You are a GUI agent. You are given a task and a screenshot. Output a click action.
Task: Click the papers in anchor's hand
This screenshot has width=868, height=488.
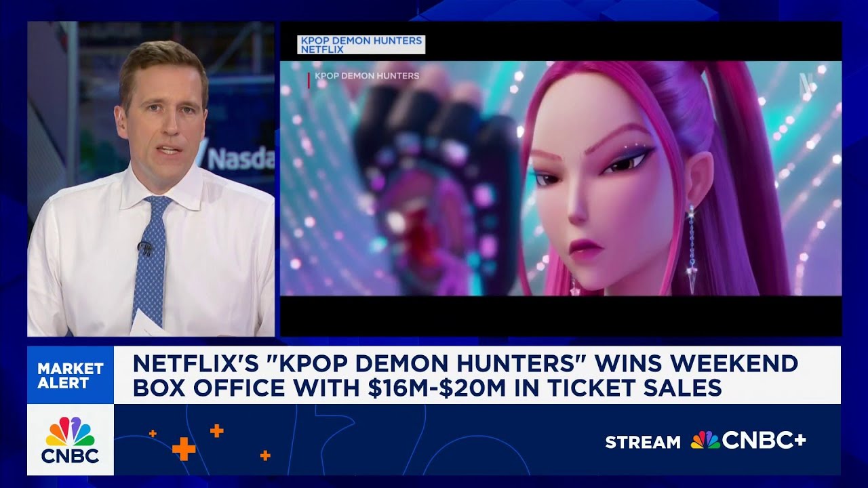pos(146,324)
